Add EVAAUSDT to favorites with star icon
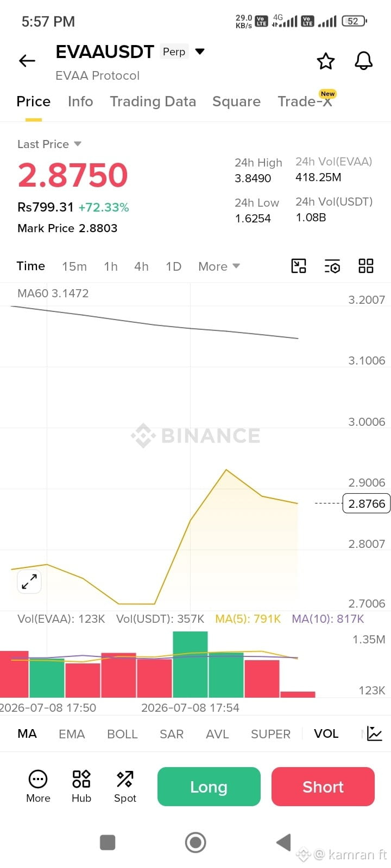Screen dimensions: 391x868 tap(326, 61)
